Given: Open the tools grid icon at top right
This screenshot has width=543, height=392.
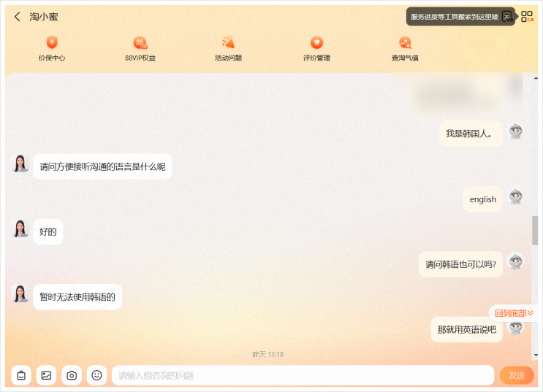Looking at the screenshot, I should pyautogui.click(x=527, y=16).
